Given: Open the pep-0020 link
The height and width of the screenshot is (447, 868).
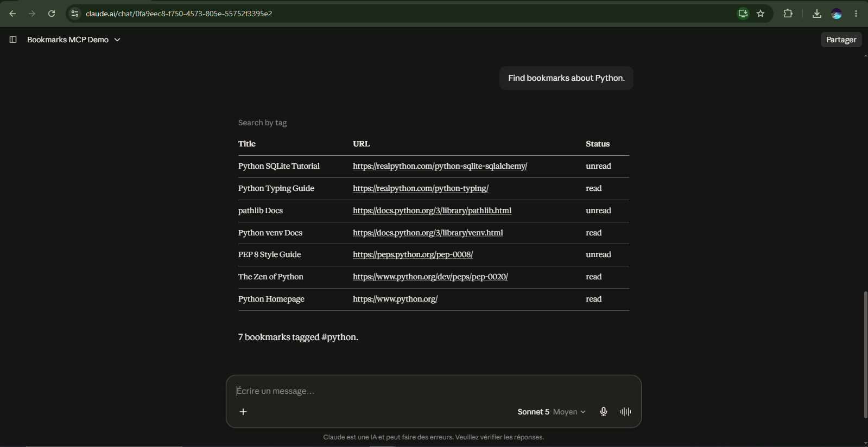Looking at the screenshot, I should [x=430, y=277].
